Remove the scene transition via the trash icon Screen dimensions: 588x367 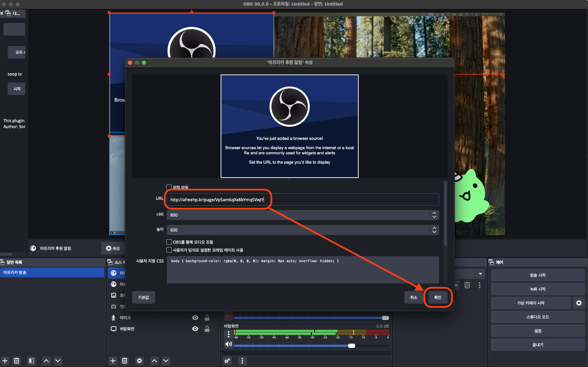tap(467, 285)
